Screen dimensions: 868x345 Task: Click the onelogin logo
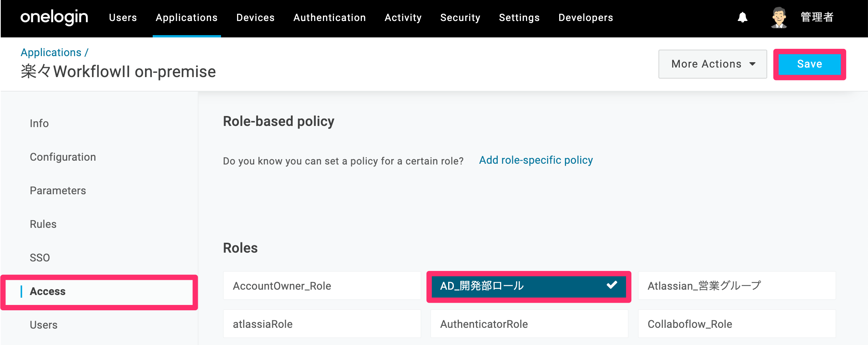[54, 18]
